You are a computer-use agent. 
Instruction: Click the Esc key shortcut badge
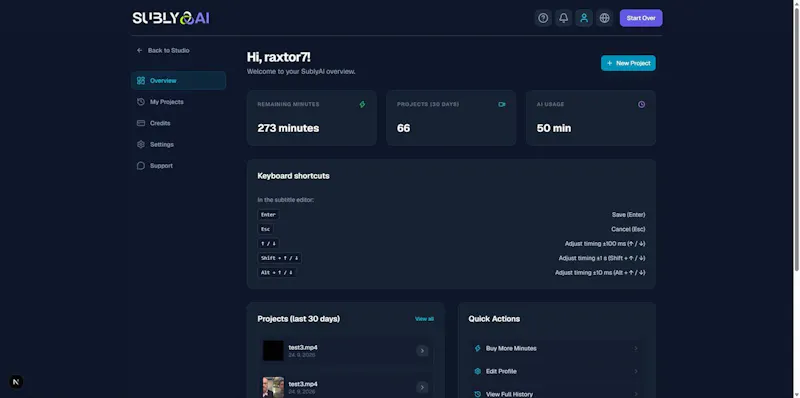click(265, 229)
